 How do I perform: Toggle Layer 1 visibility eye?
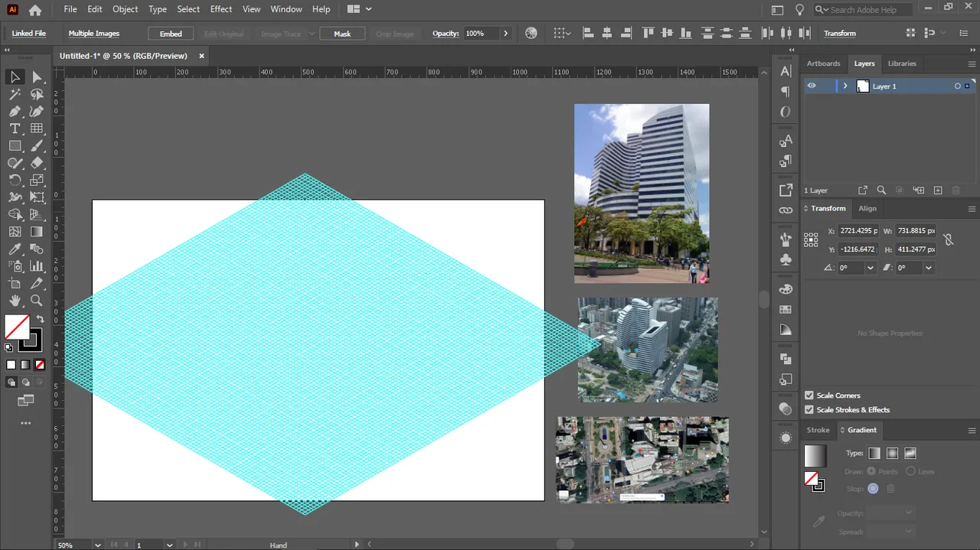click(812, 86)
